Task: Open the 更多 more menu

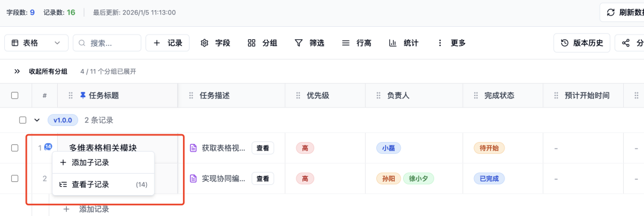Action: [451, 43]
